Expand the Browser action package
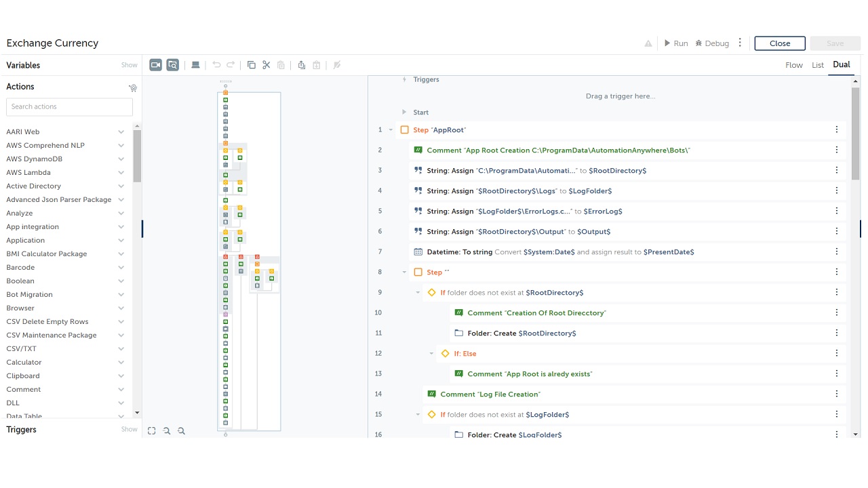 click(x=121, y=308)
